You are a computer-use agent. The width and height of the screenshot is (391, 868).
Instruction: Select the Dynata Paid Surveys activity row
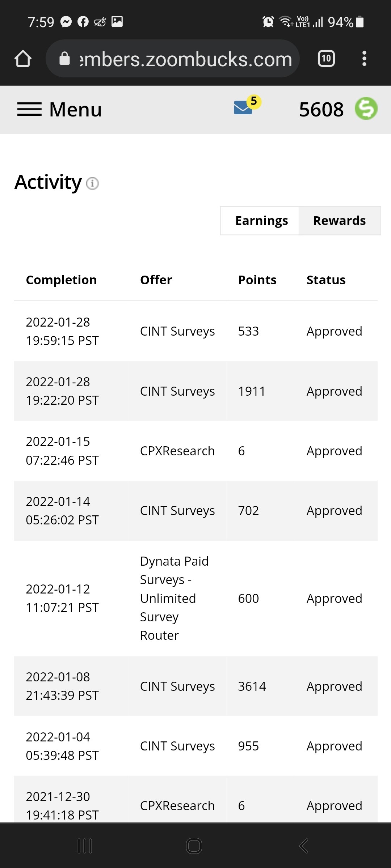[196, 598]
